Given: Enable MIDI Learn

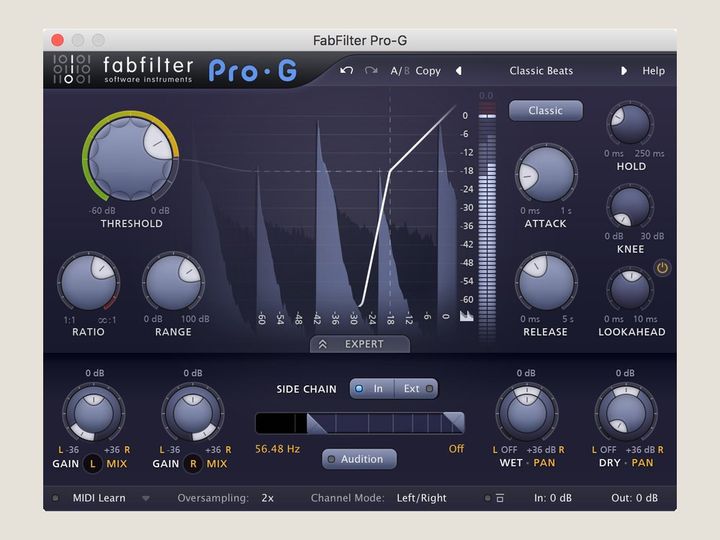Looking at the screenshot, I should (x=99, y=498).
